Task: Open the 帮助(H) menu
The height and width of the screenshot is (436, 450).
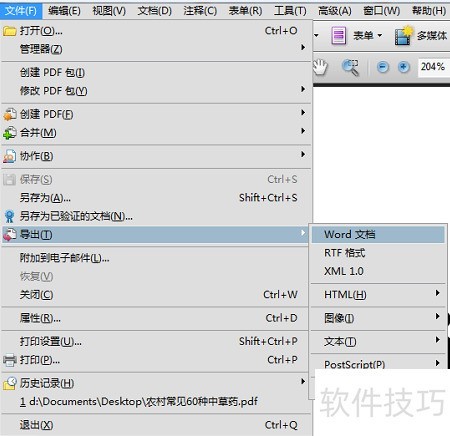Action: click(429, 11)
